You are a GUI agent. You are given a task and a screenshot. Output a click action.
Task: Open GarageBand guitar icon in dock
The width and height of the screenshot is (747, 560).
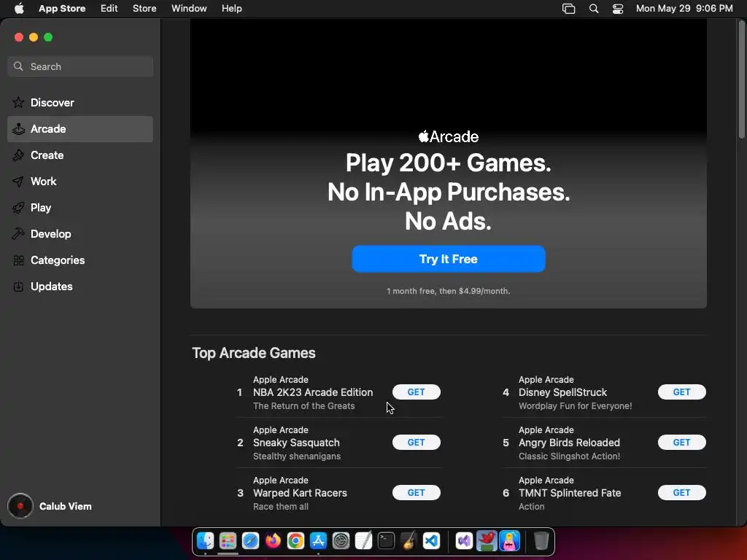(409, 540)
